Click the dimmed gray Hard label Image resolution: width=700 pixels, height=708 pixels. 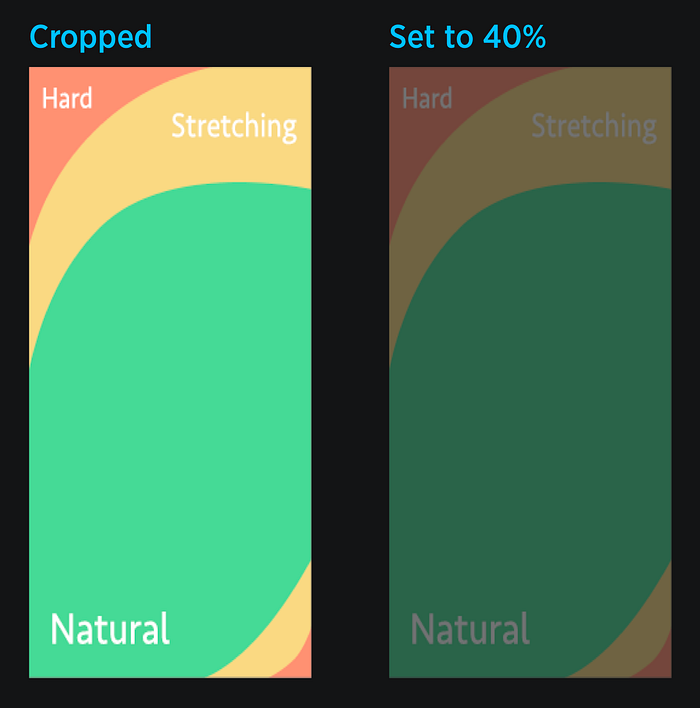(x=427, y=98)
